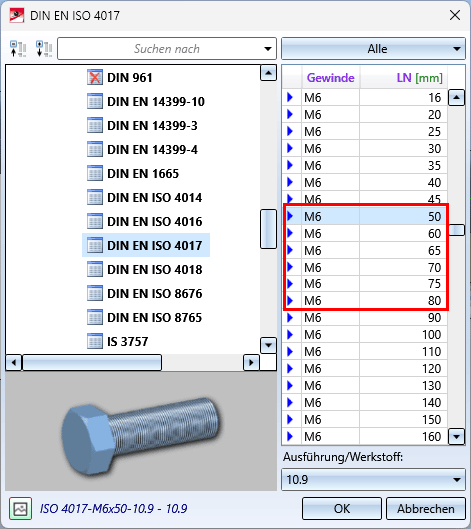Screen dimensions: 471x529
Task: Select DIN EN ISO 4018 standard
Action: point(155,269)
